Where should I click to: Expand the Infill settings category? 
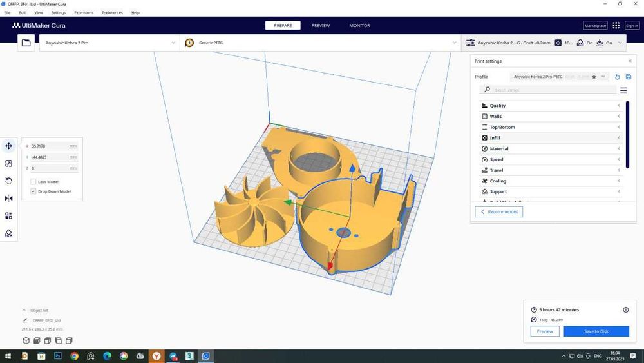click(x=551, y=138)
